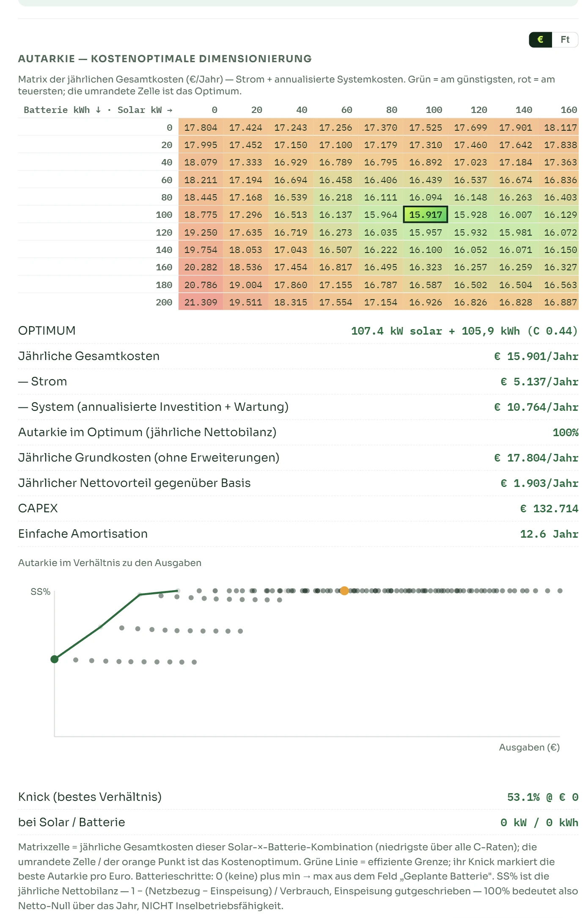
Task: Click matrix cell 17.100
Action: (335, 145)
